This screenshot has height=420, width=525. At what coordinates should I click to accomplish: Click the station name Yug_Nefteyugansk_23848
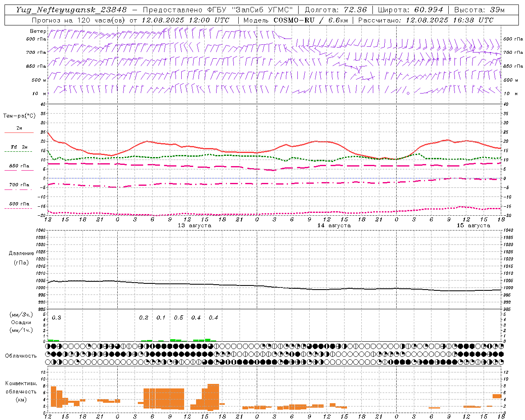pos(71,10)
